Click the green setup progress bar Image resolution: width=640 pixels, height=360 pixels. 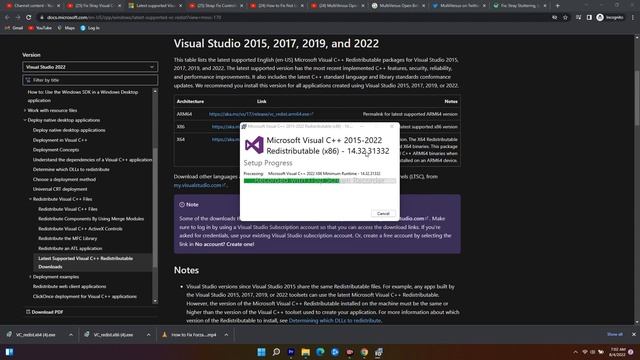tap(320, 180)
